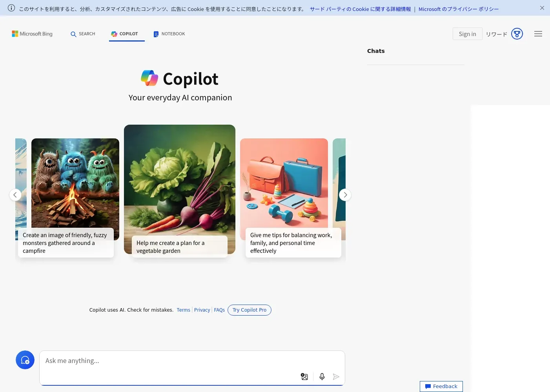Close the cookie notice banner
The width and height of the screenshot is (550, 392).
click(x=542, y=8)
